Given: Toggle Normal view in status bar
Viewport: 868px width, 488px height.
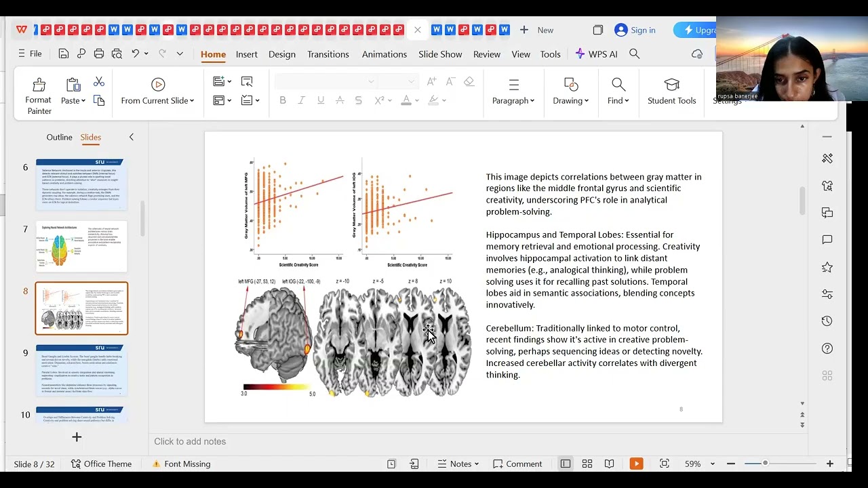Looking at the screenshot, I should coord(566,464).
